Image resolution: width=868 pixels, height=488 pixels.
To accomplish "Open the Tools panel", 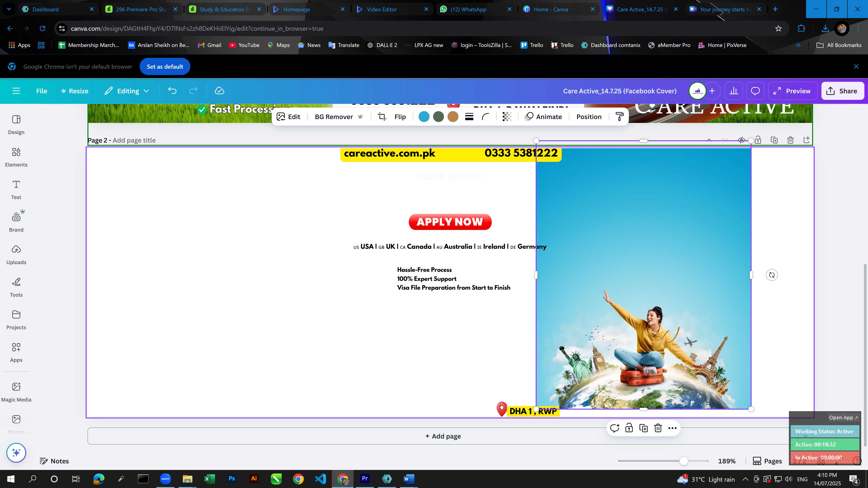I will coord(16,287).
